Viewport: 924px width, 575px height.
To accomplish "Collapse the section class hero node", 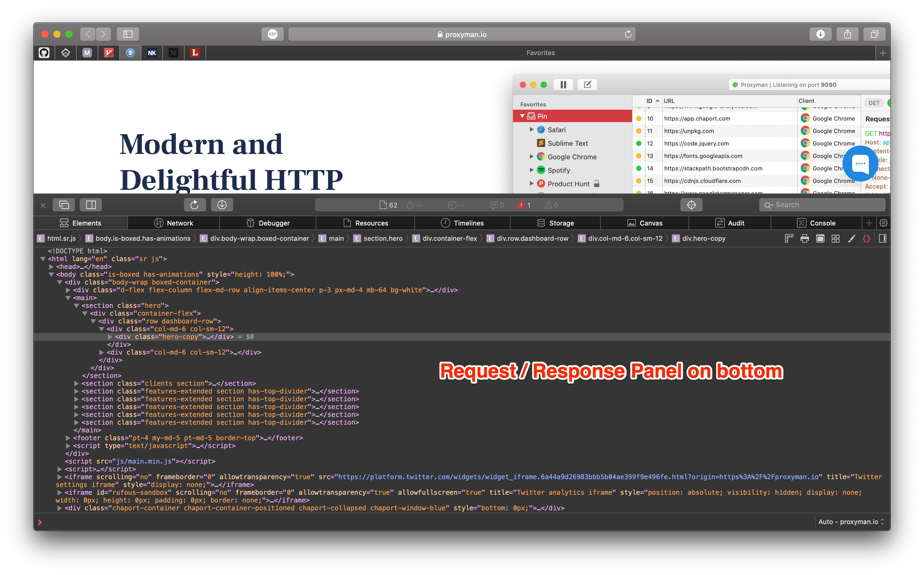I will pos(76,305).
